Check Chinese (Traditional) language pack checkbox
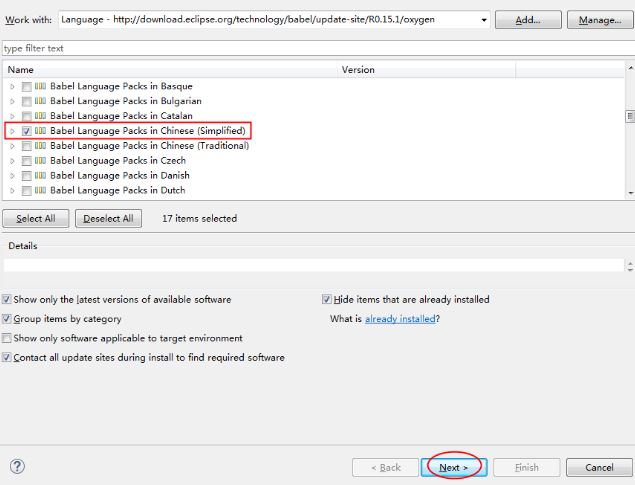Screen dimensions: 635x485 point(27,146)
